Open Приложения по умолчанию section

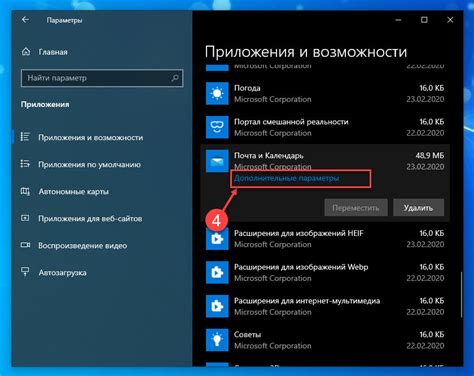(89, 164)
